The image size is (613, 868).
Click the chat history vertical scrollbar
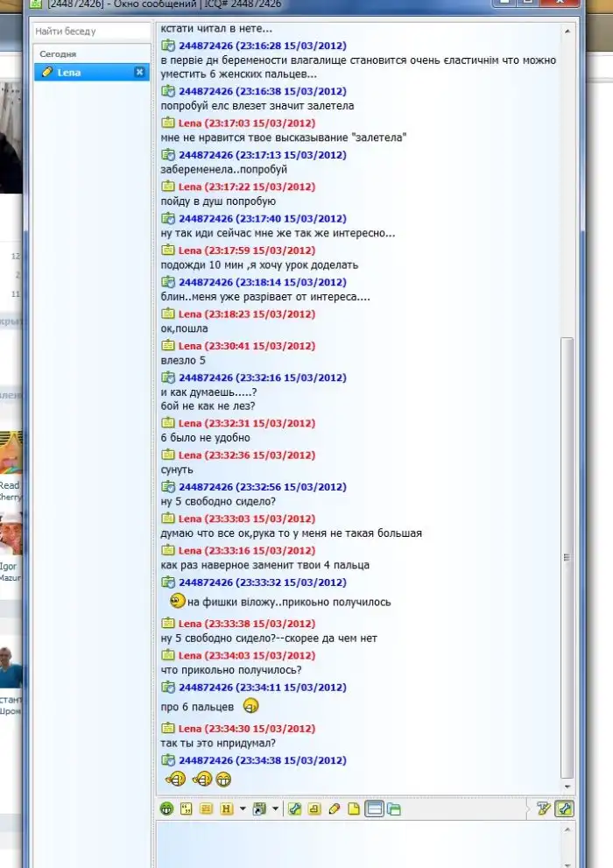tap(567, 438)
